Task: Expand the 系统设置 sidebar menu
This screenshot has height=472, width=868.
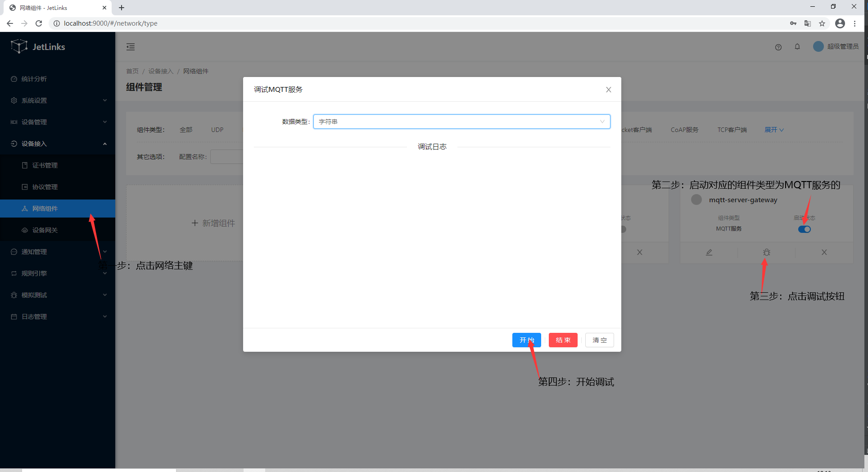Action: point(58,100)
